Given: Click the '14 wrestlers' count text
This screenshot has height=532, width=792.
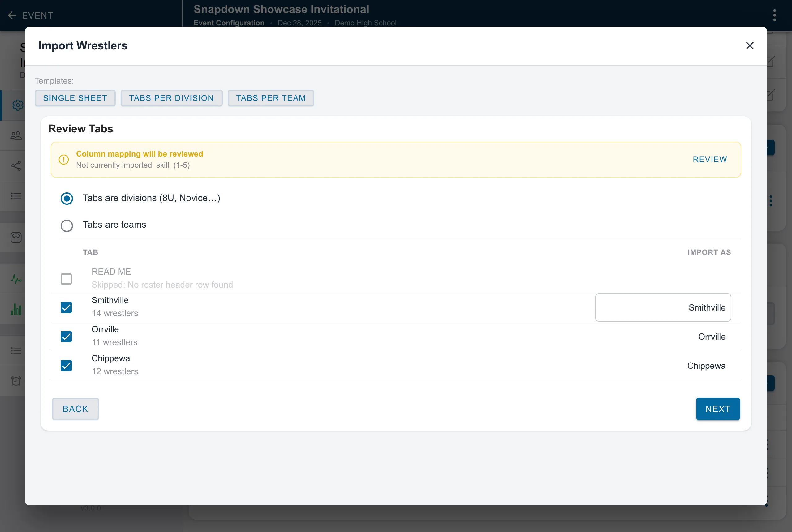Looking at the screenshot, I should click(x=115, y=313).
